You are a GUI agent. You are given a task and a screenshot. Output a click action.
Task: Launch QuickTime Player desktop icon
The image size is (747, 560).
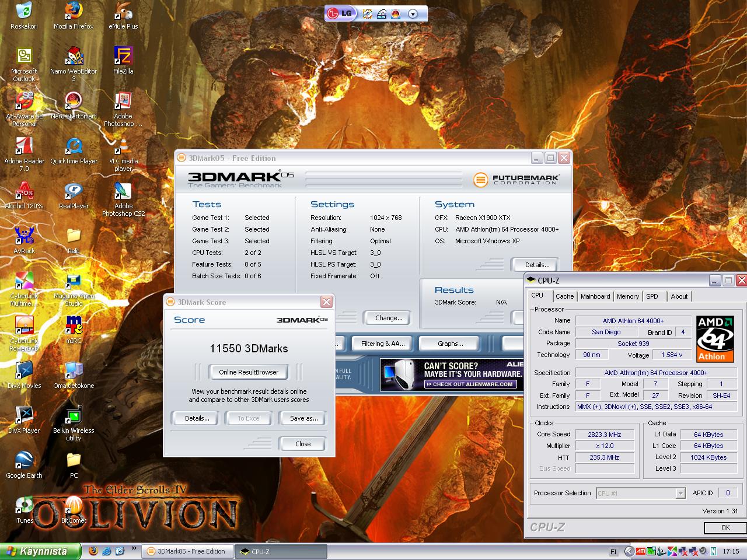click(74, 150)
